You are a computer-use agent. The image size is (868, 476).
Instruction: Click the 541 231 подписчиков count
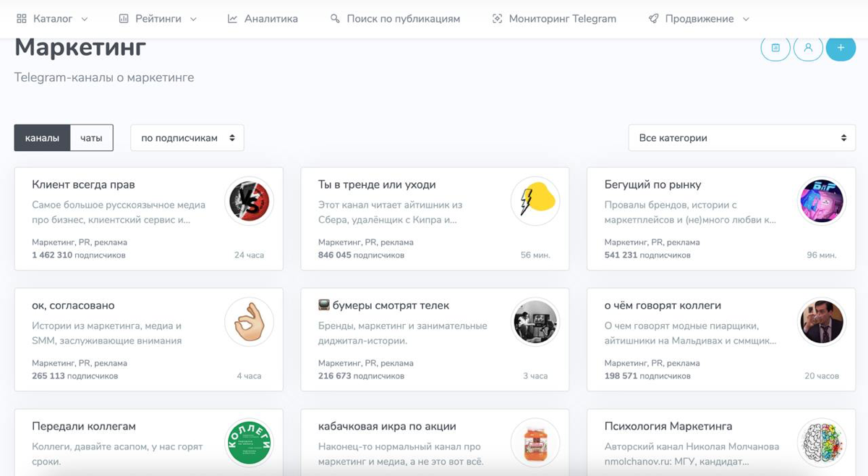pyautogui.click(x=647, y=255)
